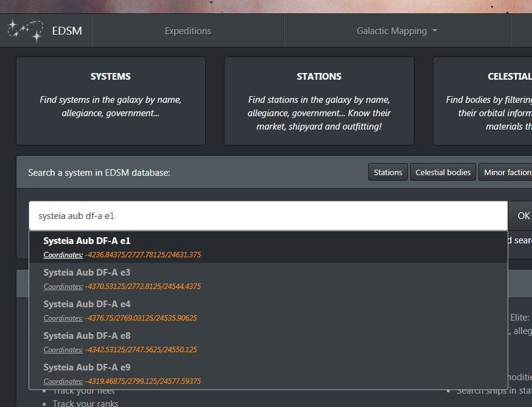The image size is (532, 407).
Task: Click the Coordinates label under e8
Action: 63,349
